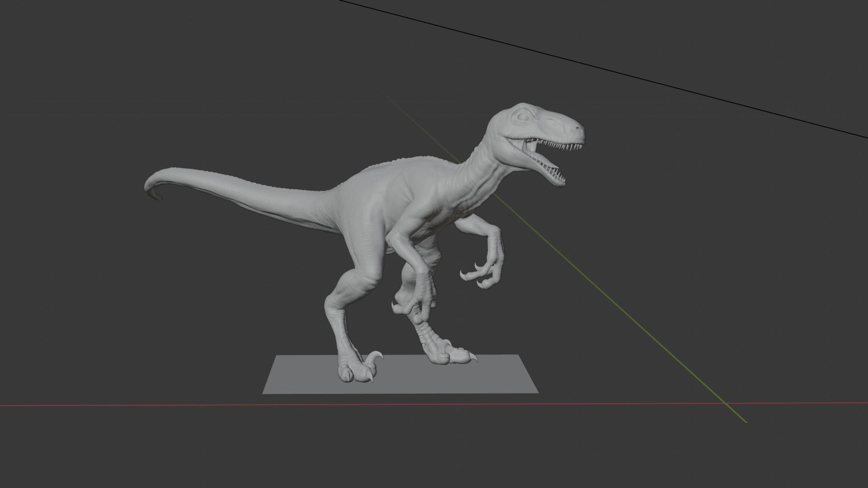The height and width of the screenshot is (488, 868).
Task: Click the red X axis line
Action: tap(136, 405)
